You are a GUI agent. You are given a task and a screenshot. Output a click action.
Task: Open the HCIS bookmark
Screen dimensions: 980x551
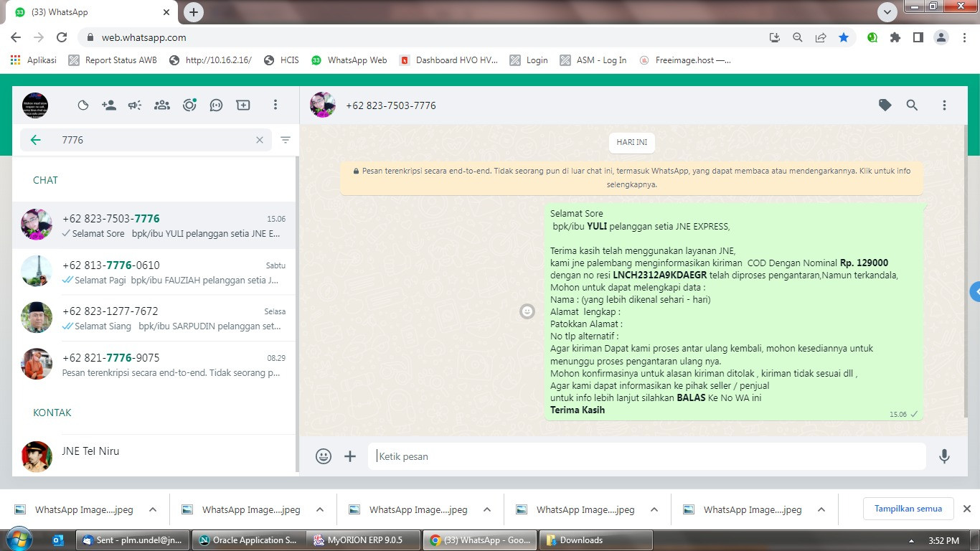coord(281,60)
